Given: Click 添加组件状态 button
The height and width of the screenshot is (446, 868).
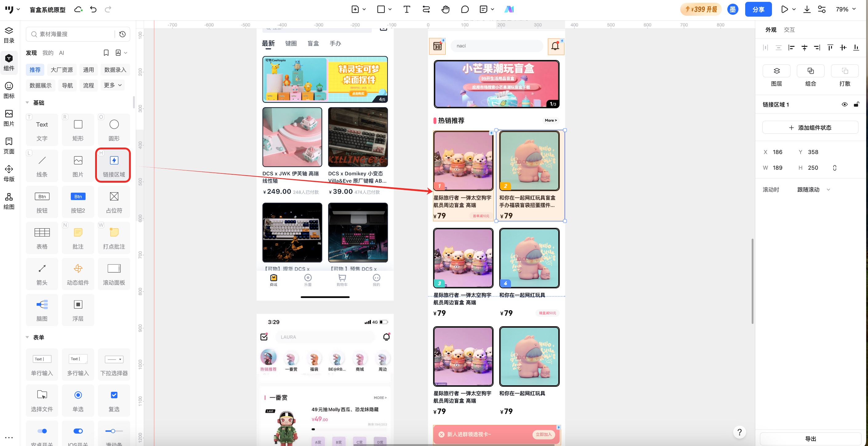Looking at the screenshot, I should click(810, 128).
